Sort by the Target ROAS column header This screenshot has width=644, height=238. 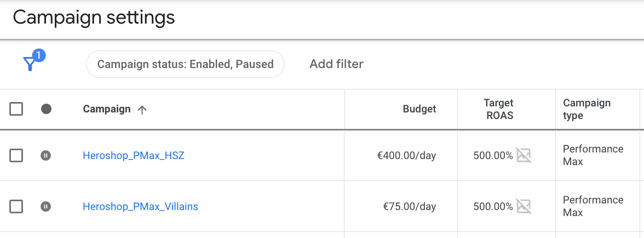click(x=498, y=109)
